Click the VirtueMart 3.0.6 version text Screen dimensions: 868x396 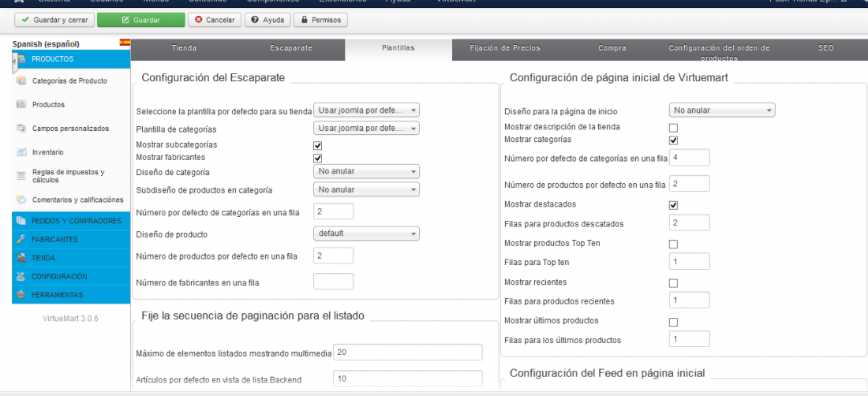[70, 319]
